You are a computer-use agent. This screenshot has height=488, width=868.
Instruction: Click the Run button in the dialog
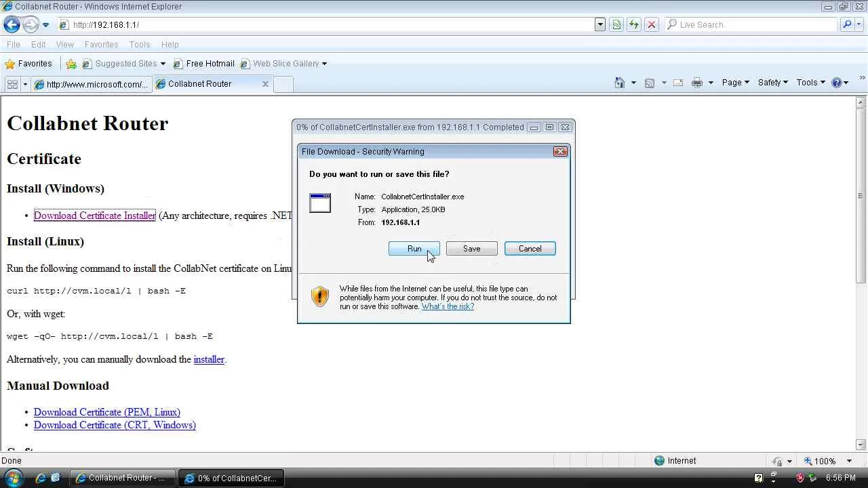(x=414, y=249)
